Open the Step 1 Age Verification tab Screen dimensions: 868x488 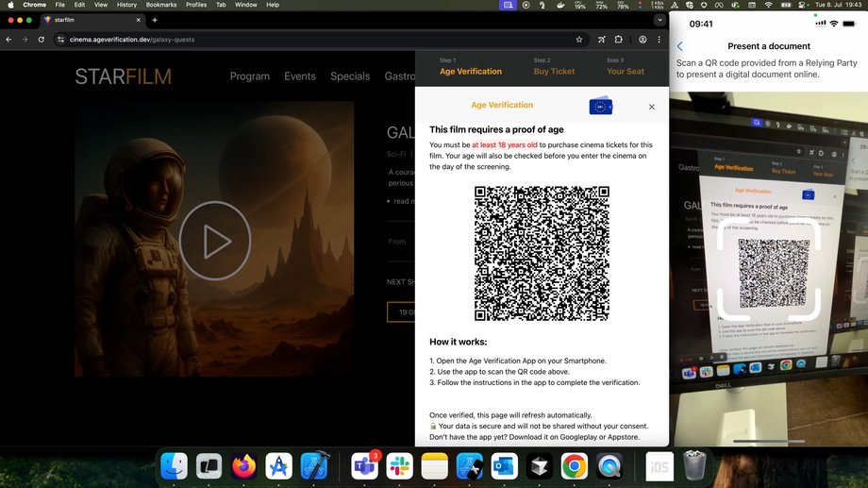pos(471,67)
